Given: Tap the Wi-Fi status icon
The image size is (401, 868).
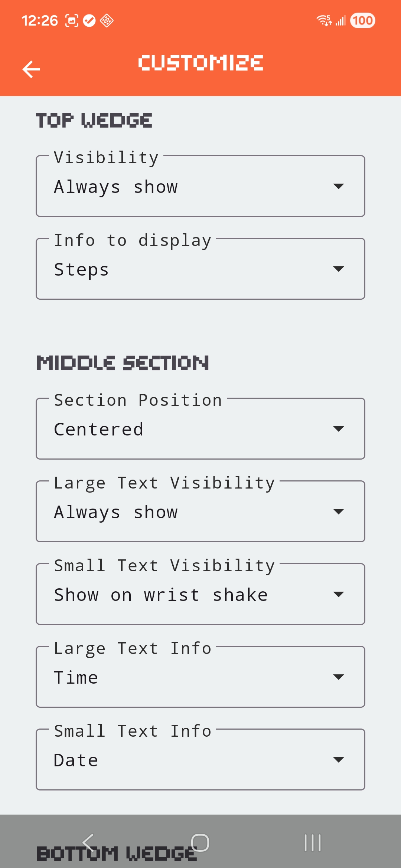Looking at the screenshot, I should click(x=324, y=20).
